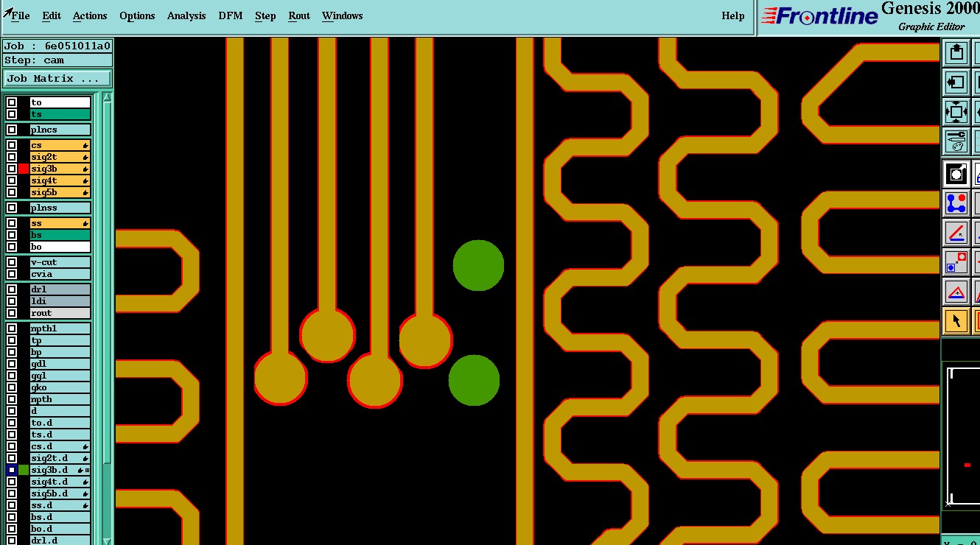Select the bp layer name
The image size is (980, 545).
pyautogui.click(x=60, y=352)
